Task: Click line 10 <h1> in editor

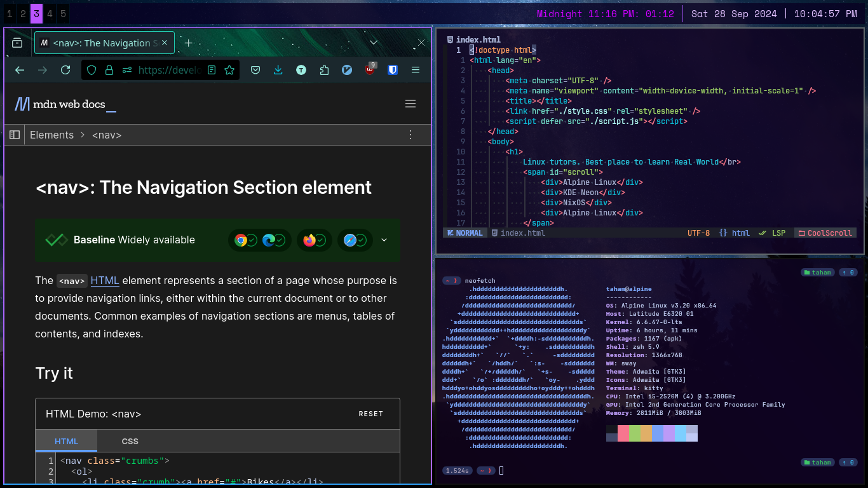Action: [x=513, y=152]
